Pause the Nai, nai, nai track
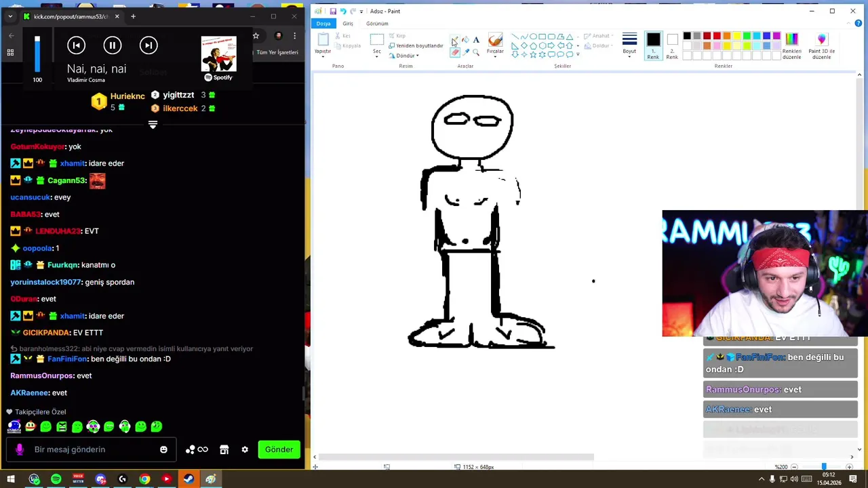Viewport: 868px width, 488px height. click(x=113, y=45)
